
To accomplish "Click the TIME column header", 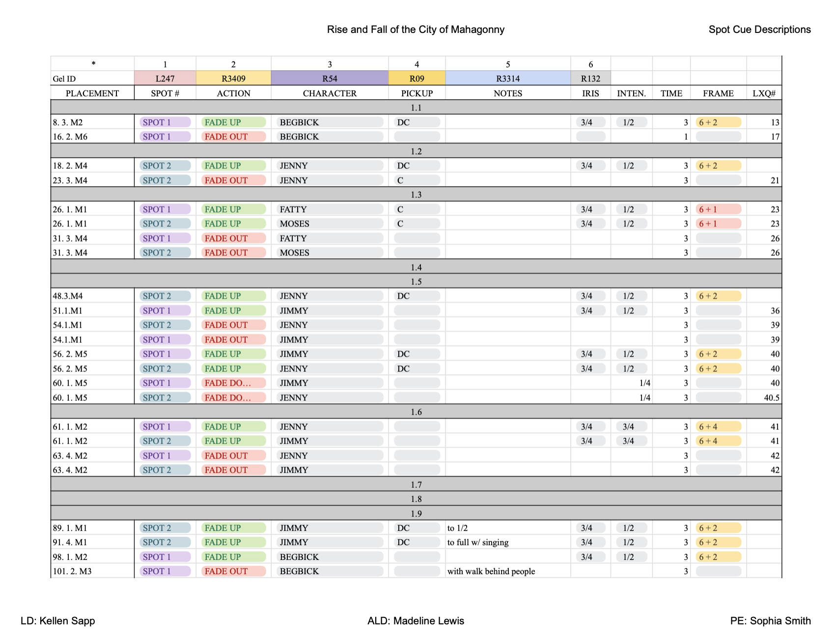I will pos(671,93).
